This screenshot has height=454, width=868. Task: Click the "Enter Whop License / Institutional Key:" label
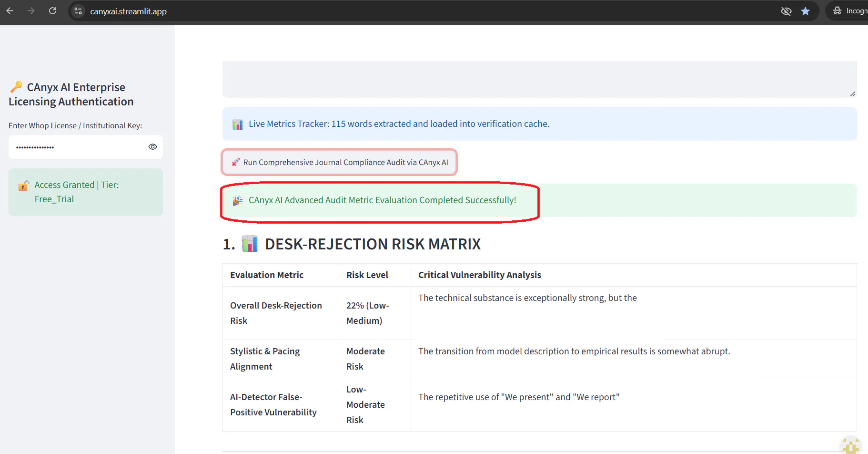(75, 125)
